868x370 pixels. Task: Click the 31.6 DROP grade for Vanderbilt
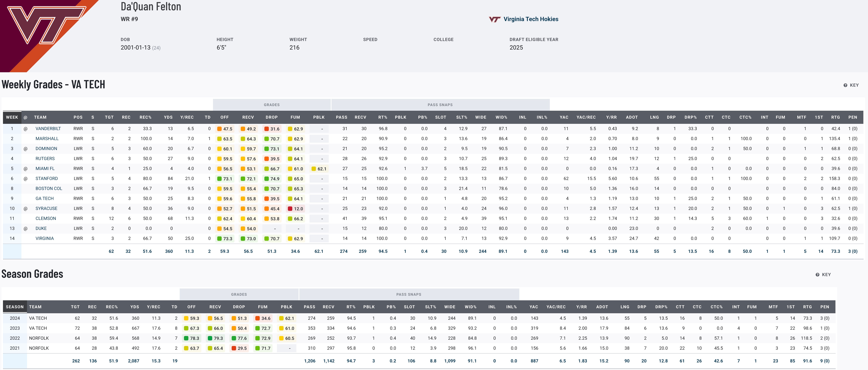click(x=272, y=129)
